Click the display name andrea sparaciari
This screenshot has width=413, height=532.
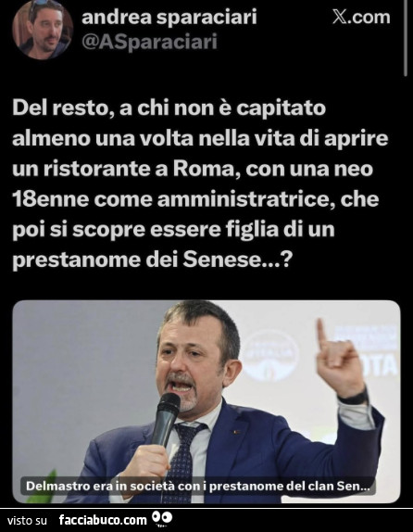[169, 18]
